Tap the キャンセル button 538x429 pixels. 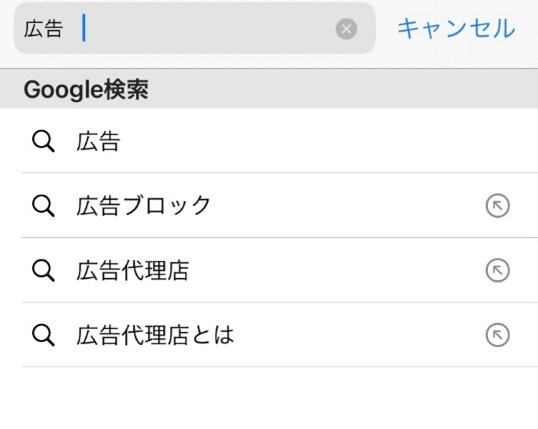tap(456, 28)
